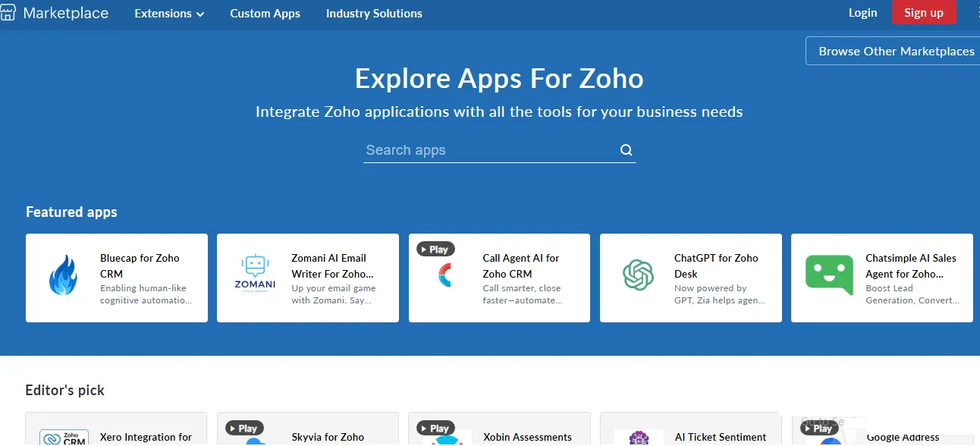Open the Custom Apps menu item
This screenshot has width=980, height=446.
(265, 14)
